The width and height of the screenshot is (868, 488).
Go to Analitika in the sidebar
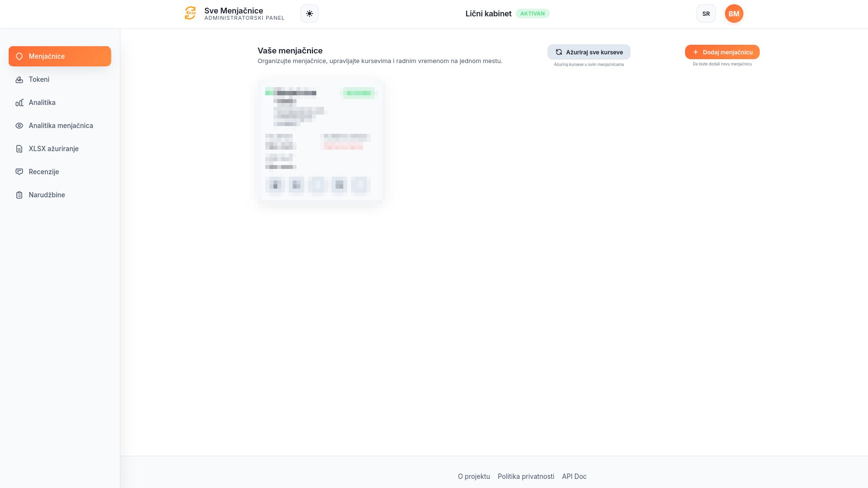coord(60,103)
